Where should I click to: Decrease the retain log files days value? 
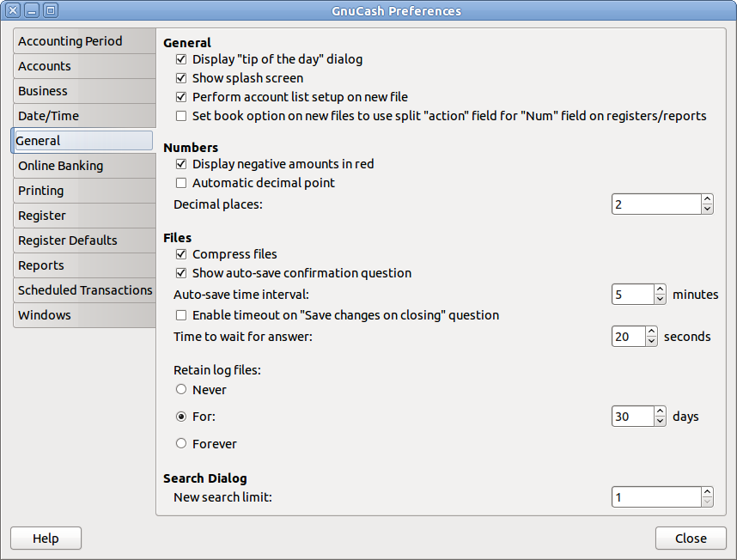660,421
